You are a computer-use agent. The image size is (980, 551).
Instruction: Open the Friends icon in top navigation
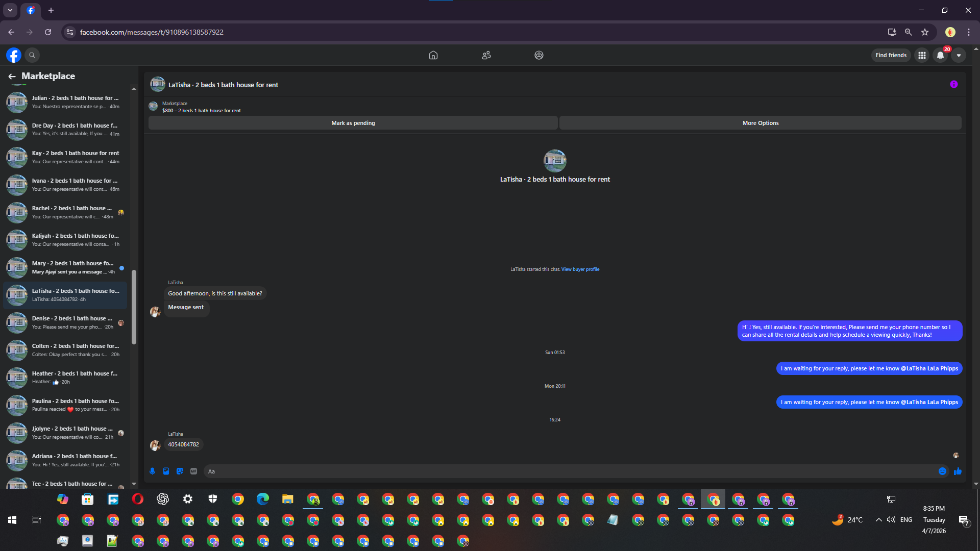(486, 55)
